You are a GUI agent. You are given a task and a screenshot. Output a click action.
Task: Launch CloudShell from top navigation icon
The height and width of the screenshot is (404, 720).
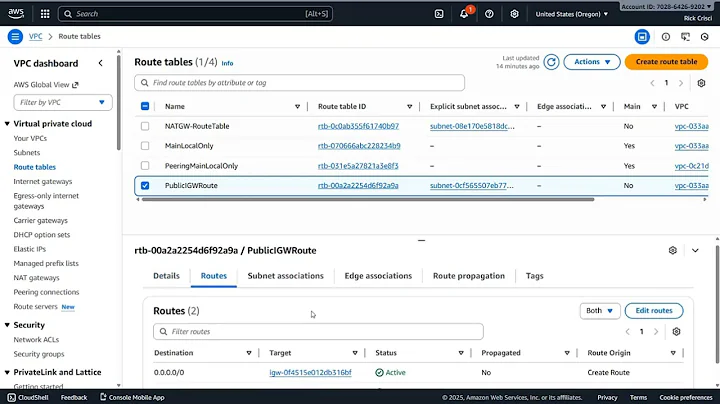click(439, 14)
